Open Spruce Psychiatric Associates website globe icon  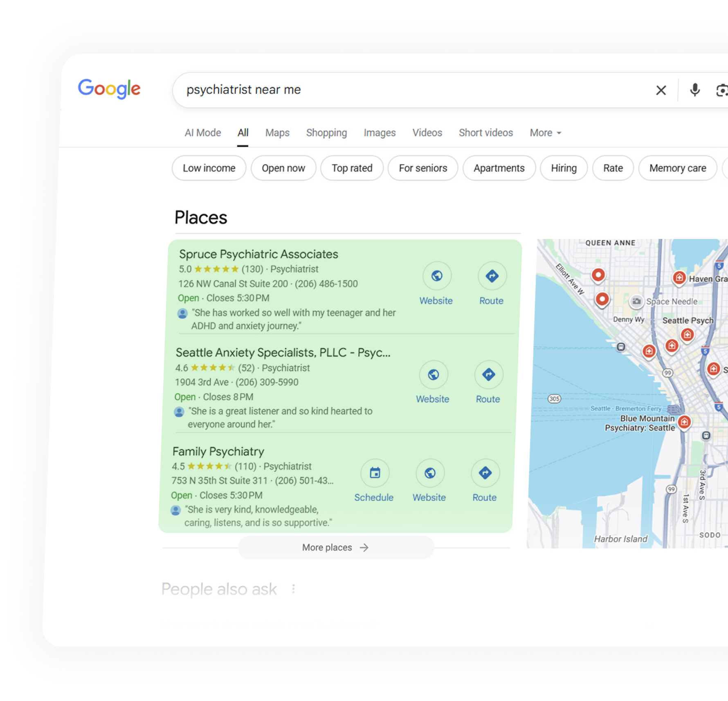pos(437,276)
